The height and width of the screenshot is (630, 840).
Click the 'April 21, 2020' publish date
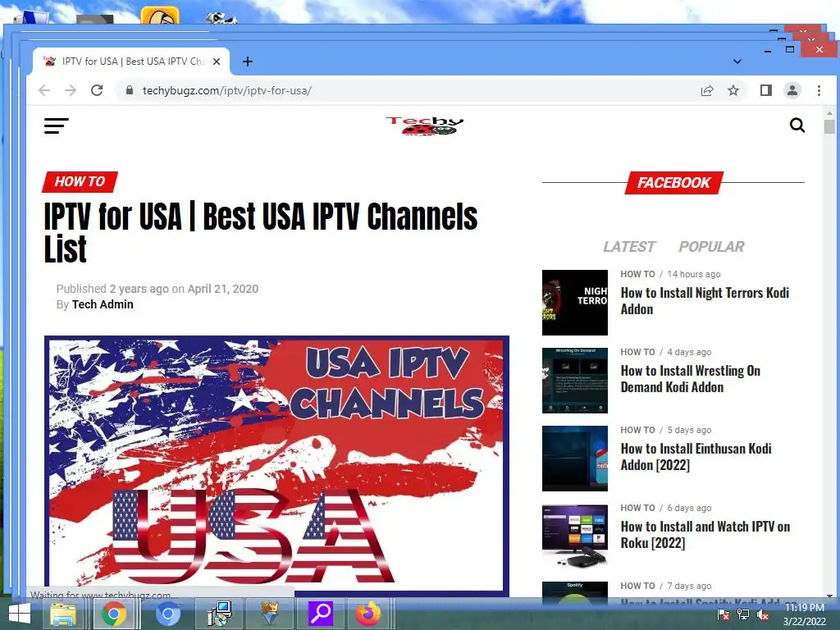pyautogui.click(x=223, y=289)
